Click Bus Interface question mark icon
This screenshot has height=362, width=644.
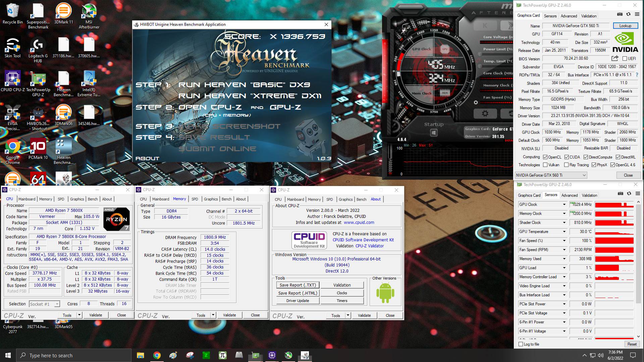coord(637,75)
